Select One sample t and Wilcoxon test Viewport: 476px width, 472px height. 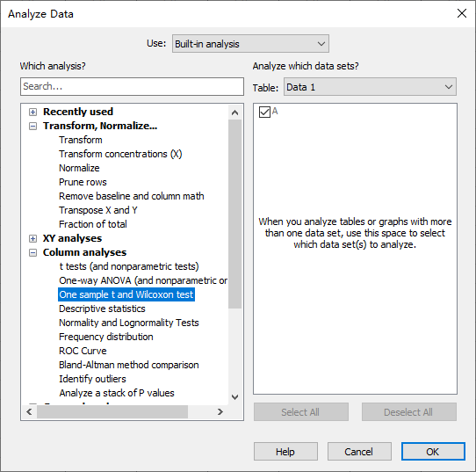[x=126, y=294]
